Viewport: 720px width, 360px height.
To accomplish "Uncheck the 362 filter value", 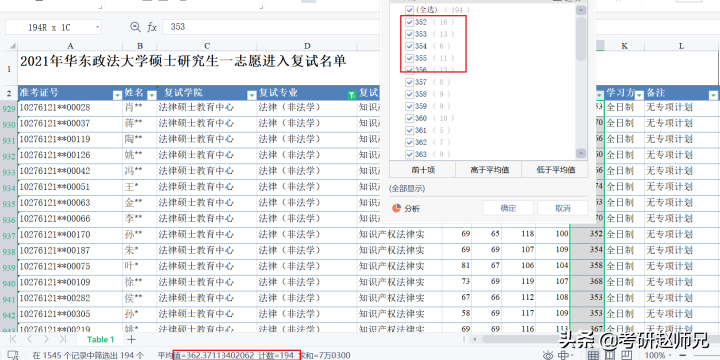I will coord(410,142).
